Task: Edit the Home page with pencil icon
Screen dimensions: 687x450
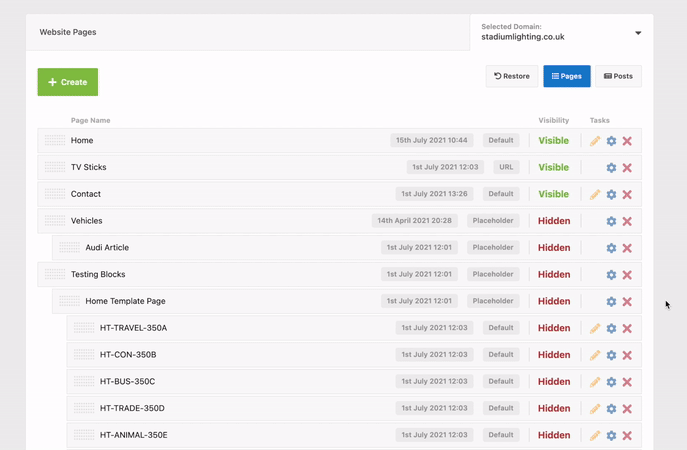Action: tap(595, 141)
